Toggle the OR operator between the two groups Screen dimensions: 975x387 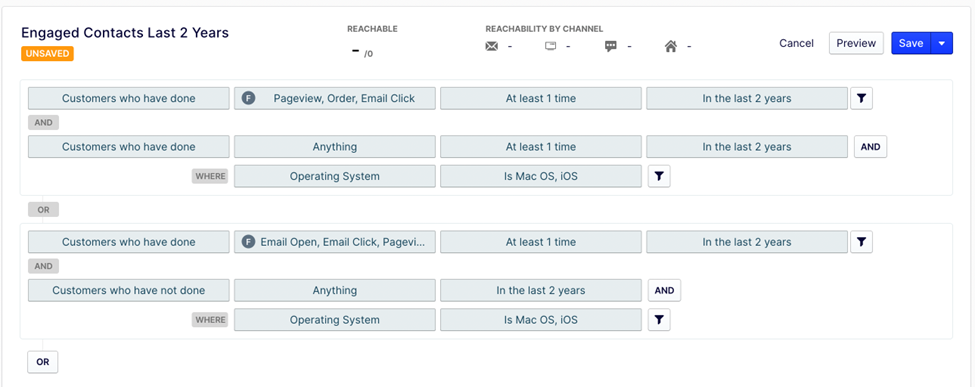pyautogui.click(x=44, y=210)
